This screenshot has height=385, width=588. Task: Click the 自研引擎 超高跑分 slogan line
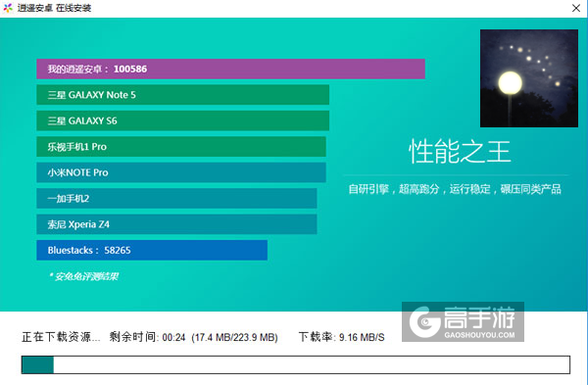pos(455,189)
